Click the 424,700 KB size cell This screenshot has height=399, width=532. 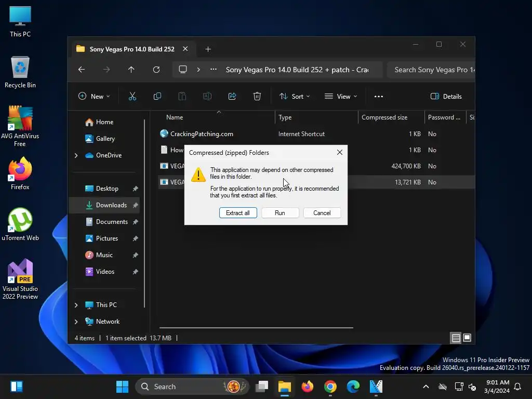tap(406, 166)
